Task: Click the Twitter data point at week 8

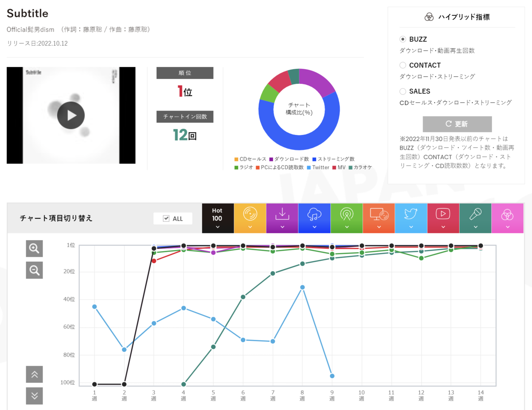Action: [302, 287]
